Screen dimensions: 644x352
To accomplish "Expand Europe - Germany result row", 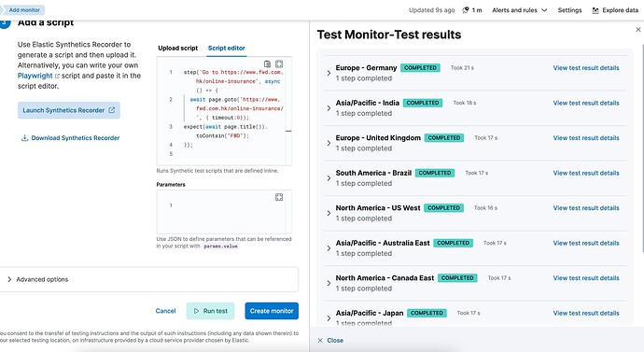I will tap(329, 73).
